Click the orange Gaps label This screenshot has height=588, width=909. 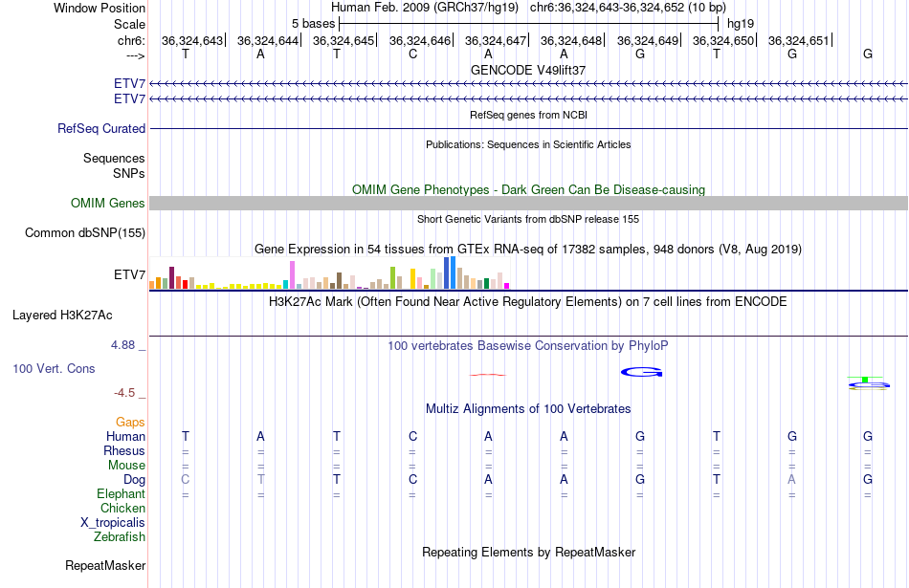pyautogui.click(x=130, y=423)
